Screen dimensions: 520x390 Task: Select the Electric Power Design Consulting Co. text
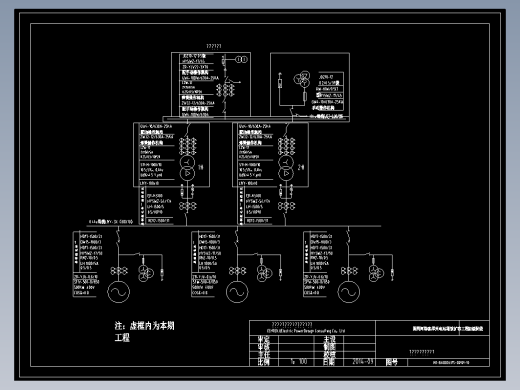click(x=305, y=331)
